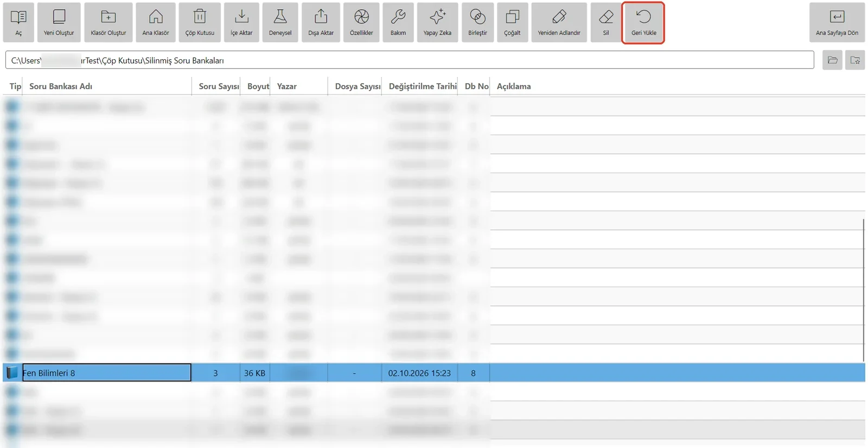This screenshot has width=868, height=448.
Task: Open the selected question bank with Aç
Action: tap(18, 22)
